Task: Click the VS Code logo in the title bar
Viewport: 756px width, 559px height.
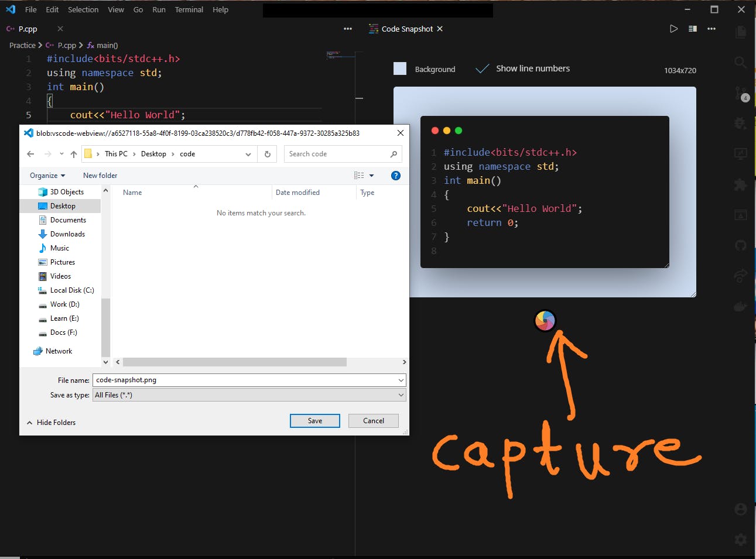Action: point(11,9)
